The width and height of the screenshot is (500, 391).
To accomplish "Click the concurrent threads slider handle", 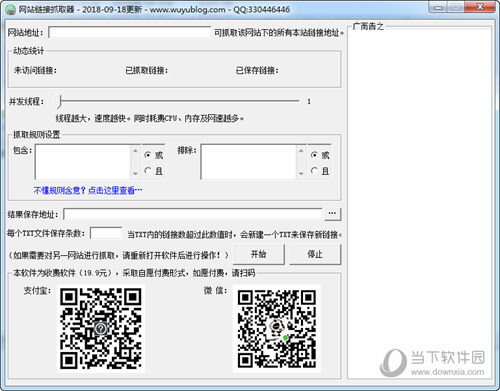I will click(x=60, y=101).
